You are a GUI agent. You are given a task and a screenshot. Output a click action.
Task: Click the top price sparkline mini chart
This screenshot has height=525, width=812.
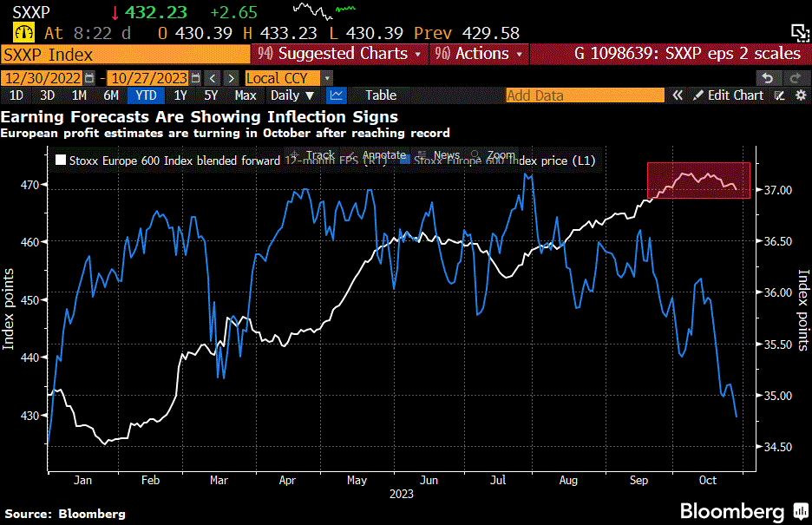point(324,11)
